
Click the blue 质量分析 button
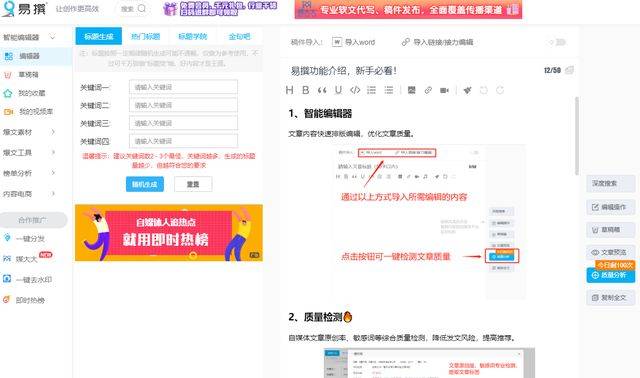[611, 275]
